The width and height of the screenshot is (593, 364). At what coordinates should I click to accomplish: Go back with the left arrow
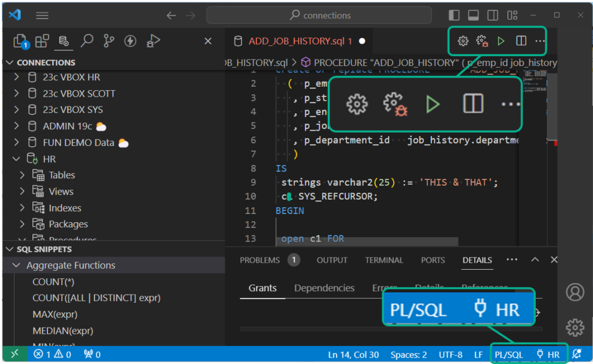[171, 16]
